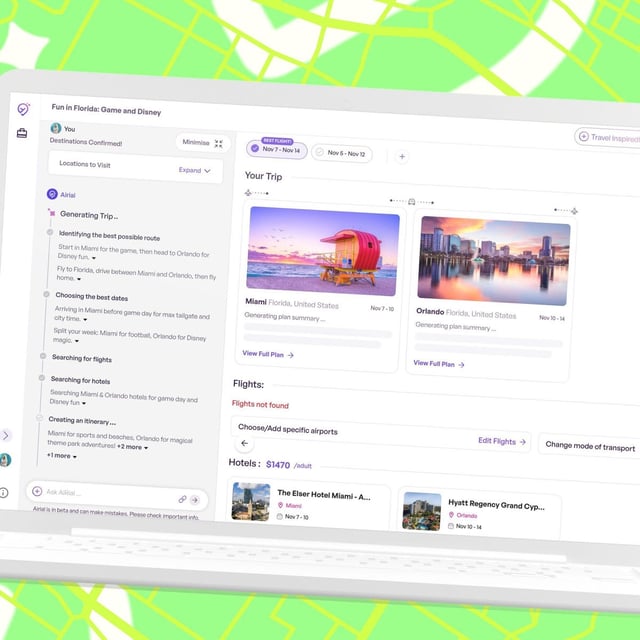Viewport: 640px width, 640px height.
Task: Click the 'Generating Trip..' heading
Action: 89,215
